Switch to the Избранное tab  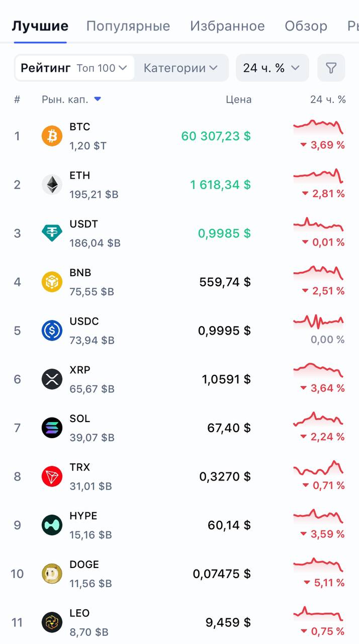227,26
